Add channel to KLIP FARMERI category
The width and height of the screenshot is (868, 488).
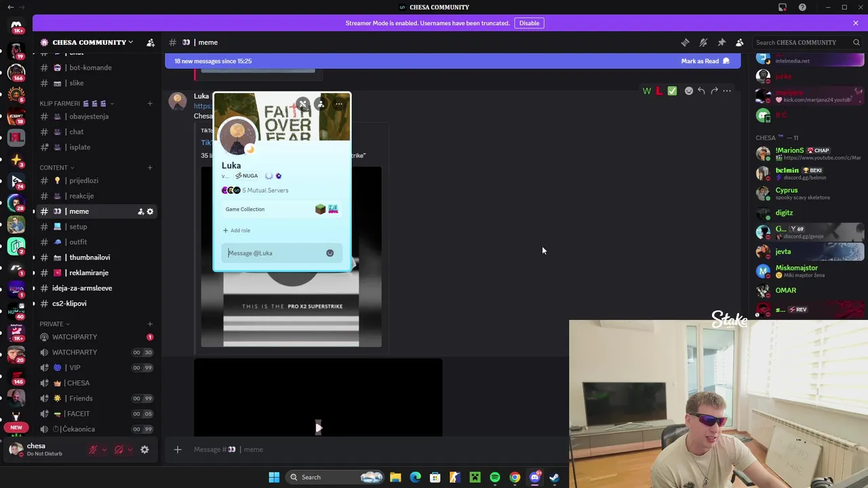pos(150,104)
